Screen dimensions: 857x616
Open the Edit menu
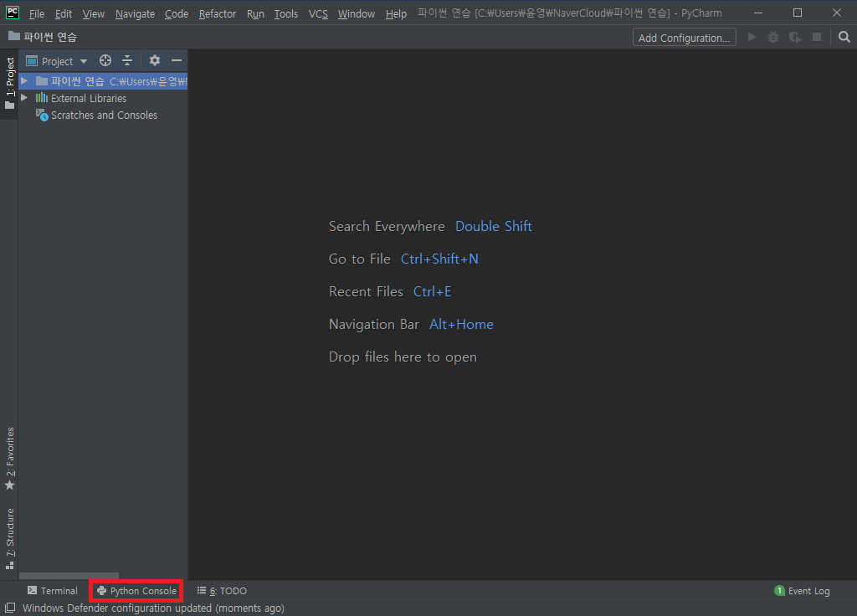click(x=64, y=13)
